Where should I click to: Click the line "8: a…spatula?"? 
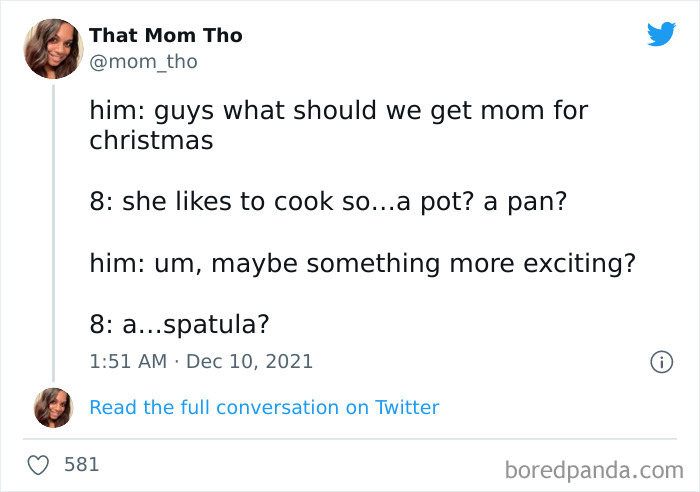tap(180, 326)
